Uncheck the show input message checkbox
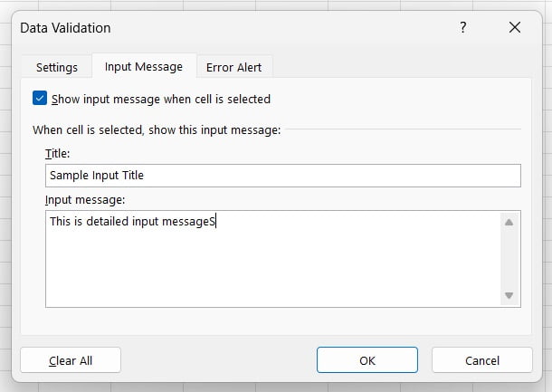The height and width of the screenshot is (392, 552). coord(40,99)
